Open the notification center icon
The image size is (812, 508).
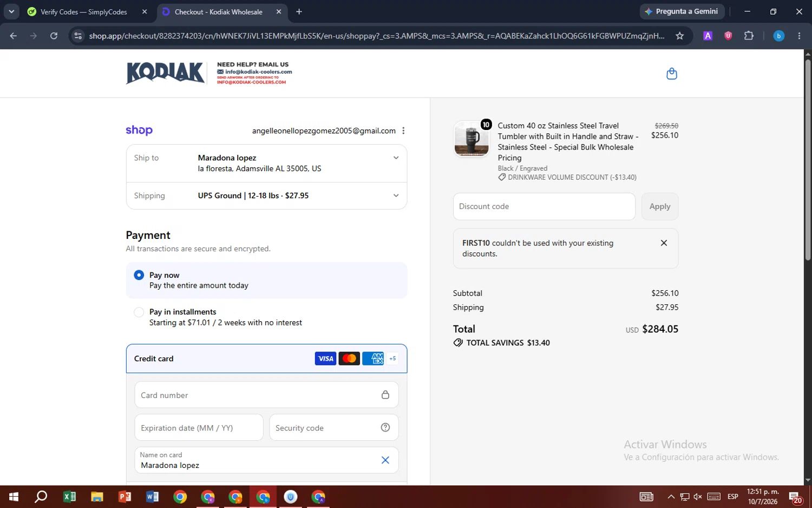point(795,497)
